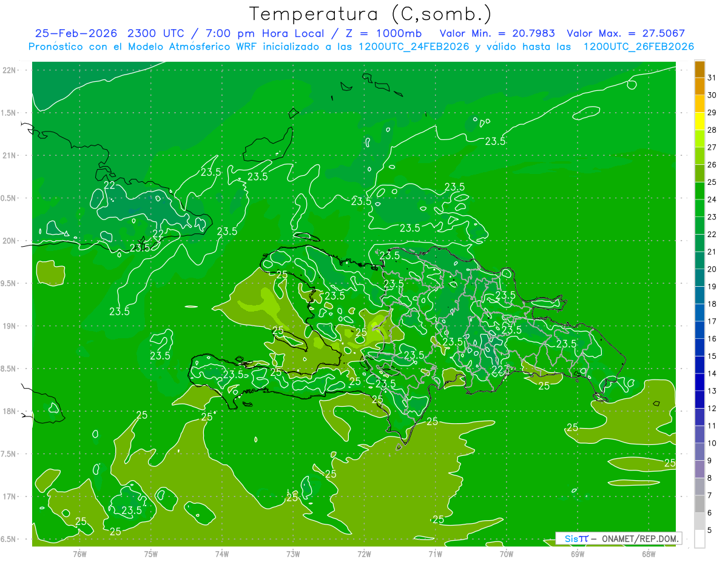
Task: Click the 18N latitude axis label
Action: (x=8, y=411)
